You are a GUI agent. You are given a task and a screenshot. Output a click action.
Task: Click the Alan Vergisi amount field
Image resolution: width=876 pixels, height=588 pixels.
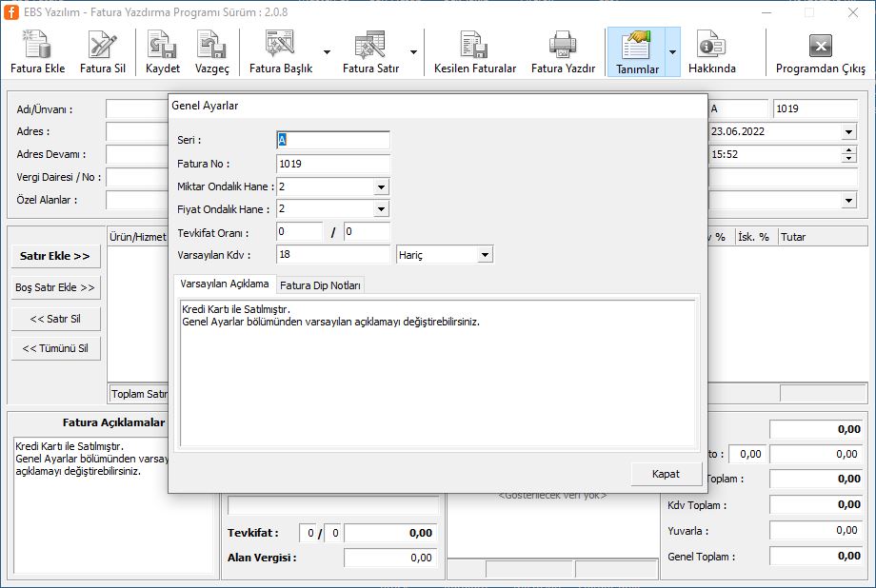click(x=390, y=558)
